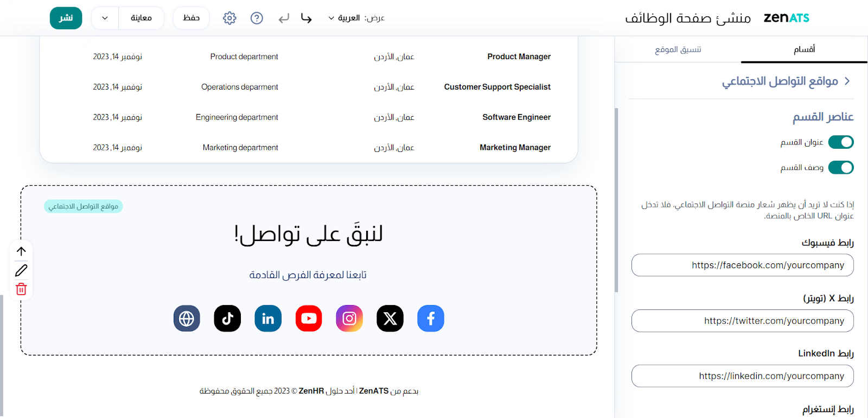Click the YouTube social icon
Image resolution: width=868 pixels, height=418 pixels.
point(309,318)
